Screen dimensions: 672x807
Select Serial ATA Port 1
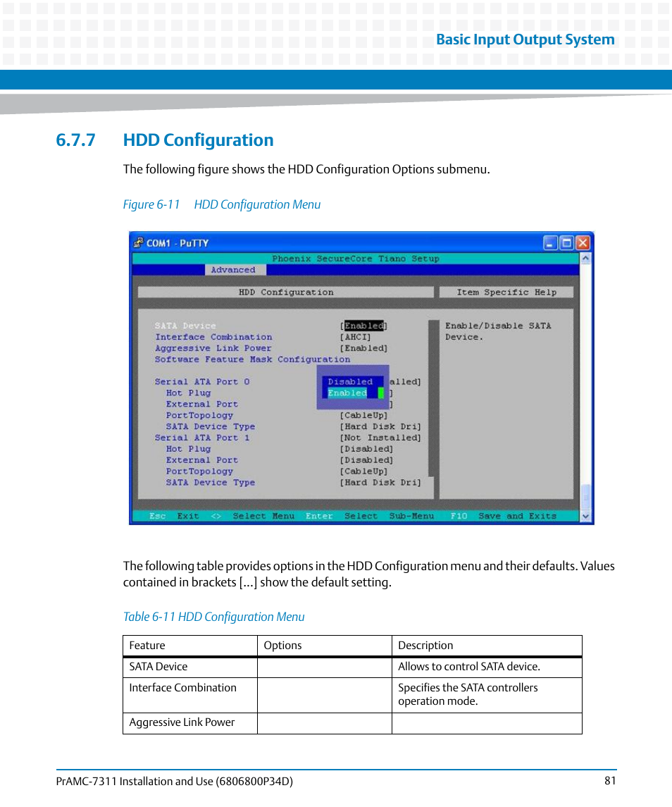pyautogui.click(x=202, y=438)
